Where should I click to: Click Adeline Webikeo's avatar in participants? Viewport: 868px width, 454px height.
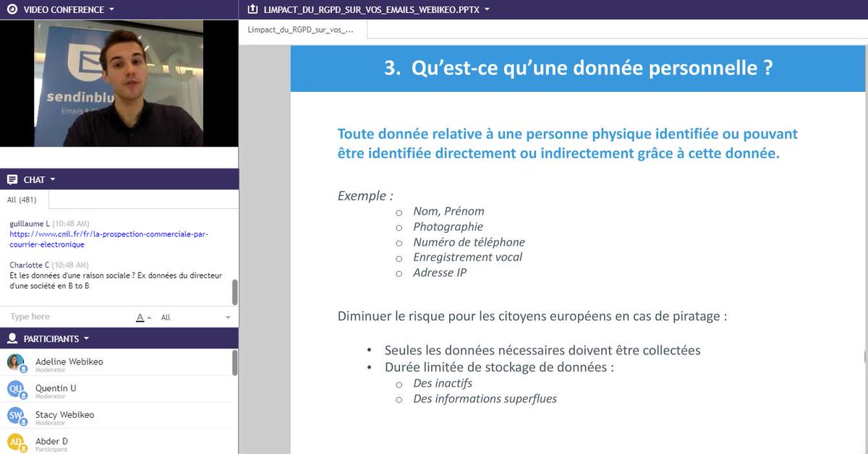16,362
